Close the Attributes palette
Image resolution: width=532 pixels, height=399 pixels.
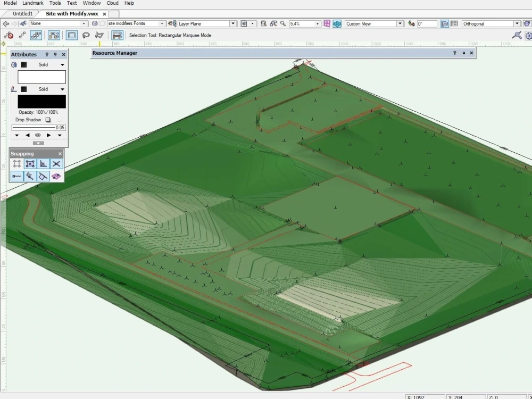pos(63,54)
